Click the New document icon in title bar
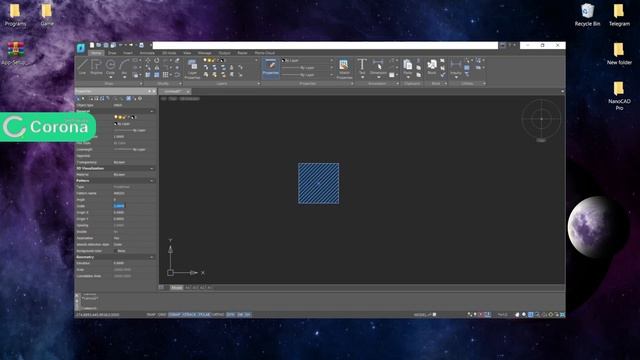 click(x=92, y=45)
